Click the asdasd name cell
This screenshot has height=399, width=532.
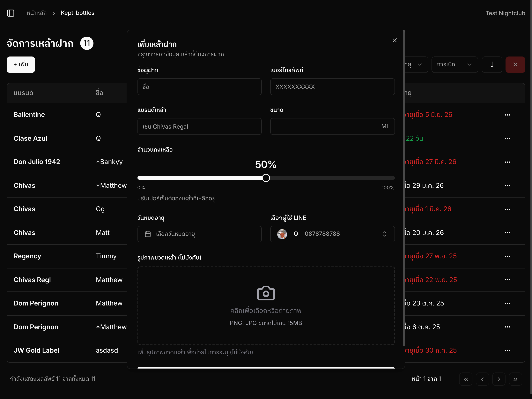[107, 350]
